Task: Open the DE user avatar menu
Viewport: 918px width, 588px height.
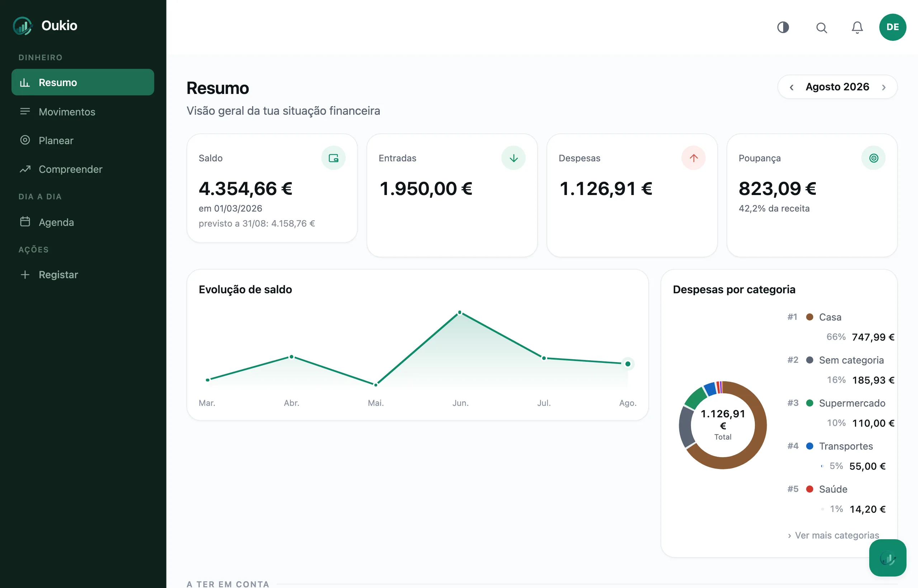Action: [x=893, y=27]
